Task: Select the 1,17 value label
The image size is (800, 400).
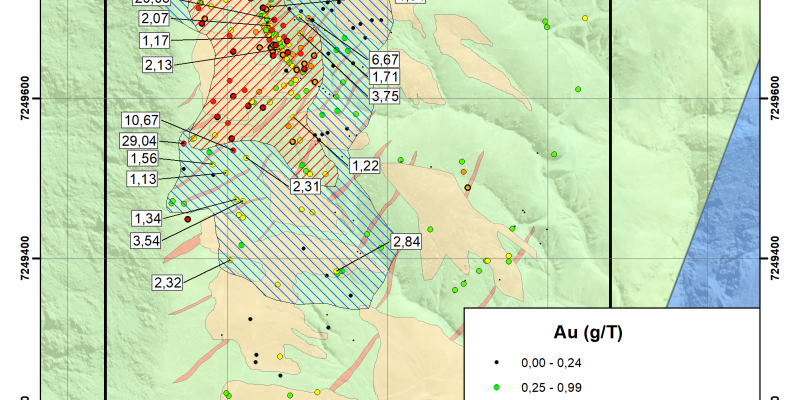Action: tap(155, 40)
